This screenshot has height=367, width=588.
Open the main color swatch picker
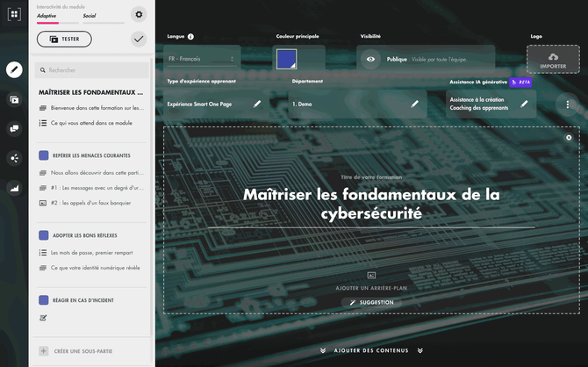(x=287, y=59)
